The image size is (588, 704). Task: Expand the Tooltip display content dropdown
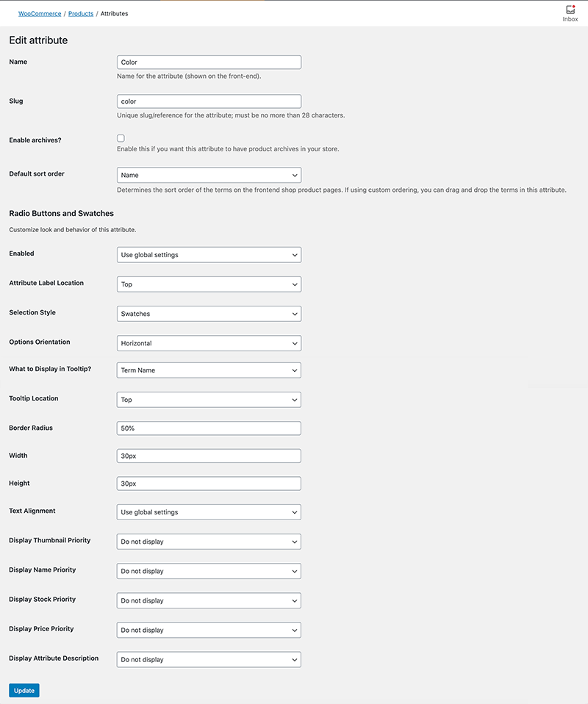point(209,370)
